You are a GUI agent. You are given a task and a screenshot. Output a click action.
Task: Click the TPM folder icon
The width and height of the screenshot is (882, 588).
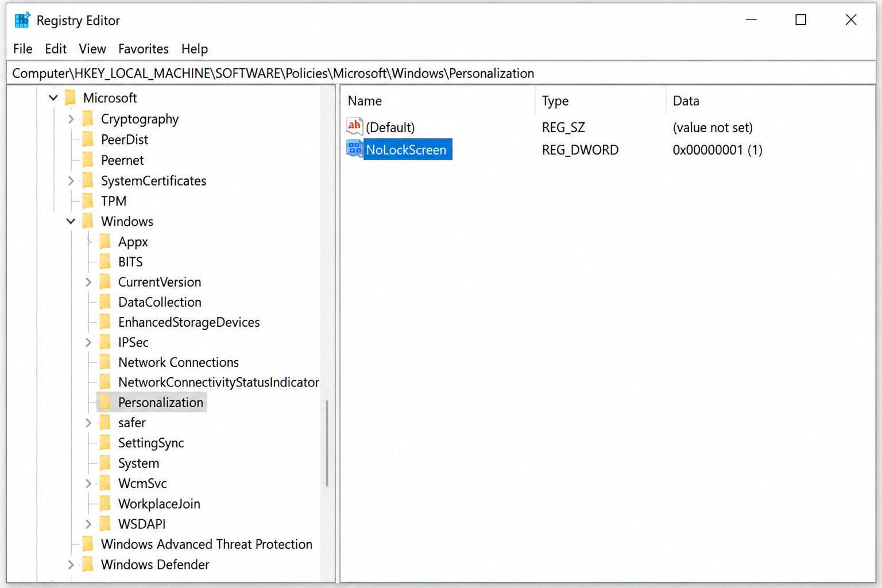pos(88,201)
